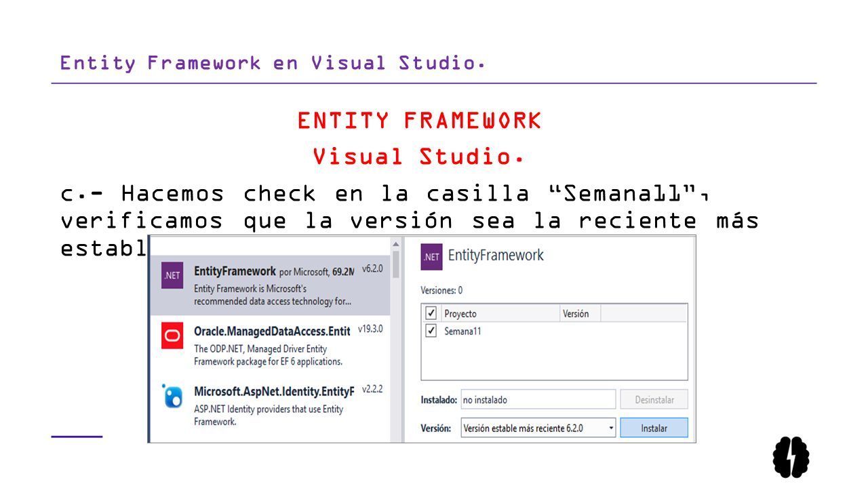Click the Versión column header

click(580, 314)
